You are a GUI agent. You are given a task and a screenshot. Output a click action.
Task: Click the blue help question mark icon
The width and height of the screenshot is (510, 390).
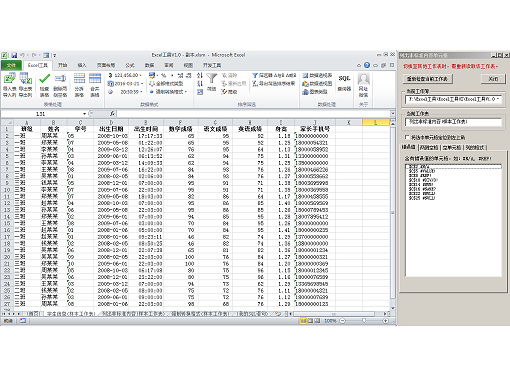367,65
